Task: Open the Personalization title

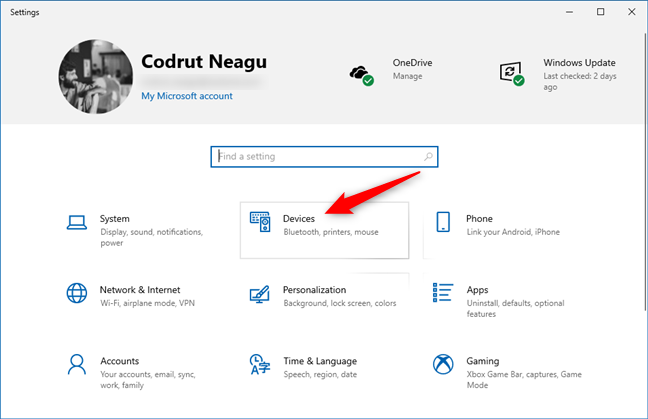Action: click(314, 290)
